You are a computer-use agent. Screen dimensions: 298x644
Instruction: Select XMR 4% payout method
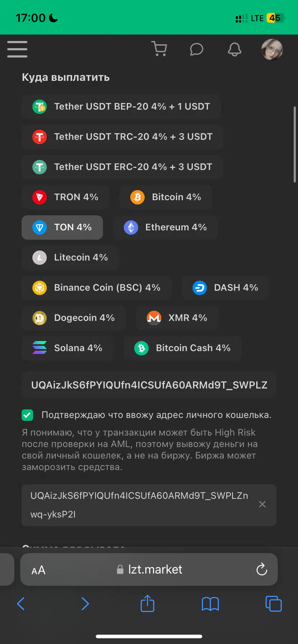click(x=177, y=318)
